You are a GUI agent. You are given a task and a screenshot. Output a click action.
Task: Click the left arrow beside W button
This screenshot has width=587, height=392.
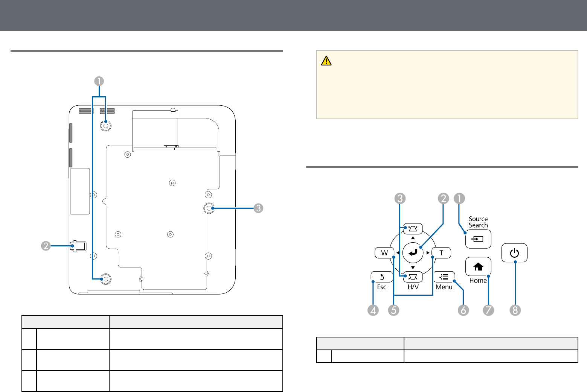coord(398,253)
